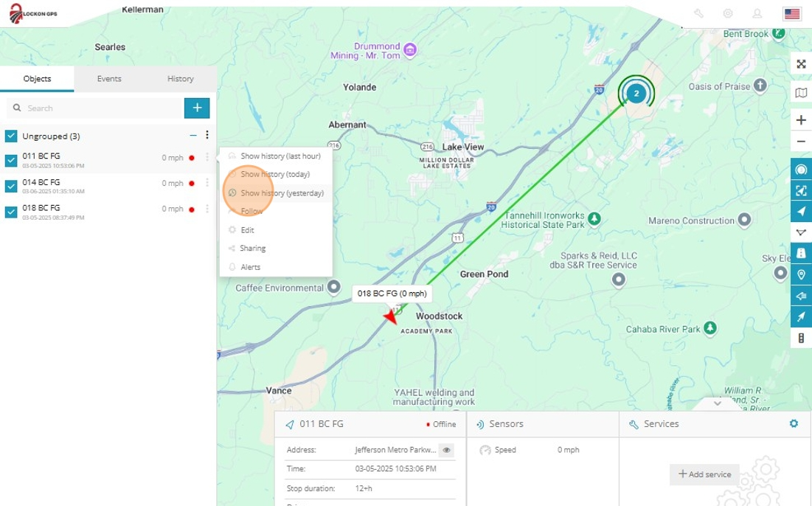Switch to the Events tab
812x506 pixels.
click(x=109, y=79)
